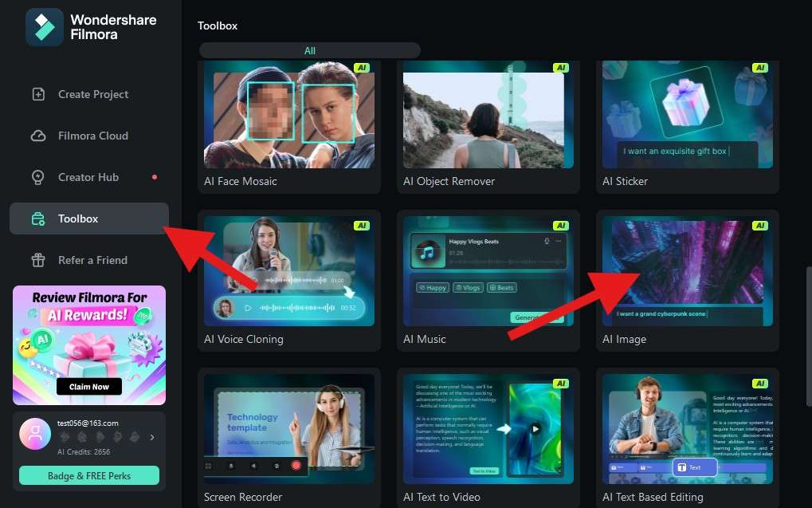Screen dimensions: 812x508
Task: Open the Screen Recorder tool thumbnail
Action: (289, 429)
